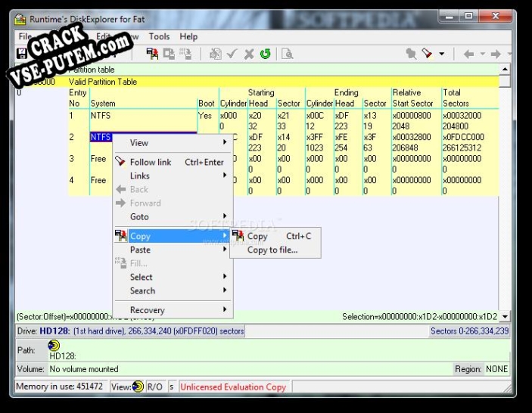Click the grayed Forward arrow in context menu
The image size is (532, 413).
coord(121,203)
